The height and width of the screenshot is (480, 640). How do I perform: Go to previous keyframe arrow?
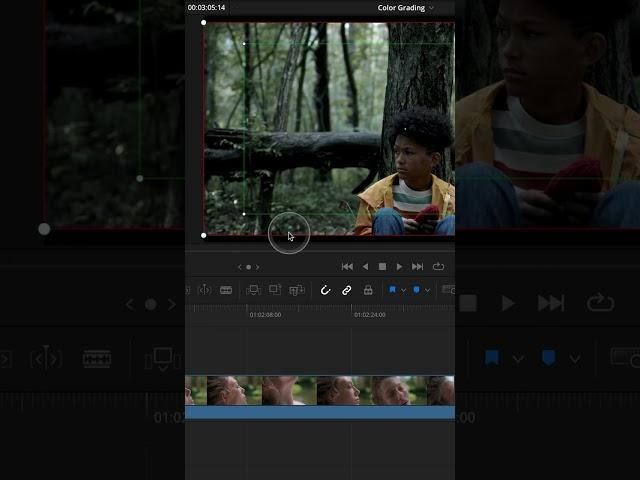(x=240, y=267)
